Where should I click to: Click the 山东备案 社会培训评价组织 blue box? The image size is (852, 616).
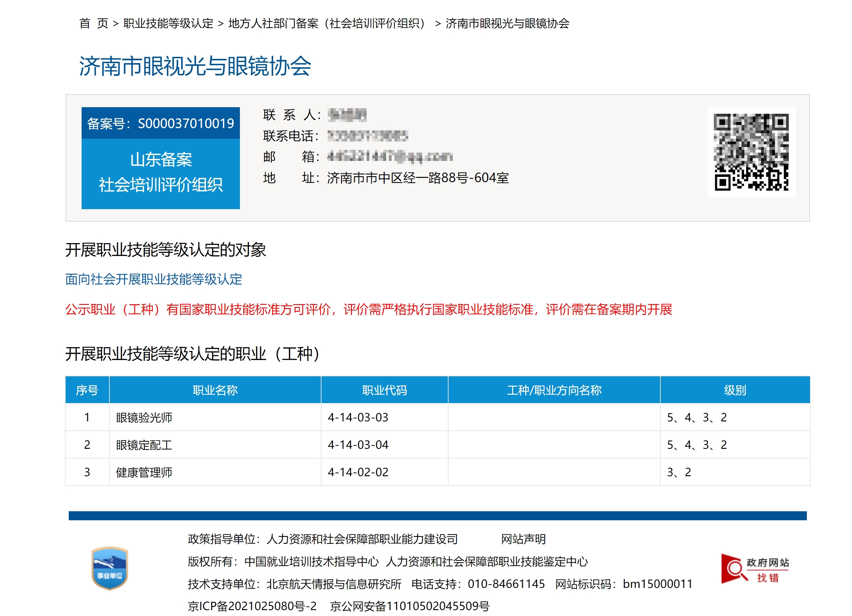160,173
